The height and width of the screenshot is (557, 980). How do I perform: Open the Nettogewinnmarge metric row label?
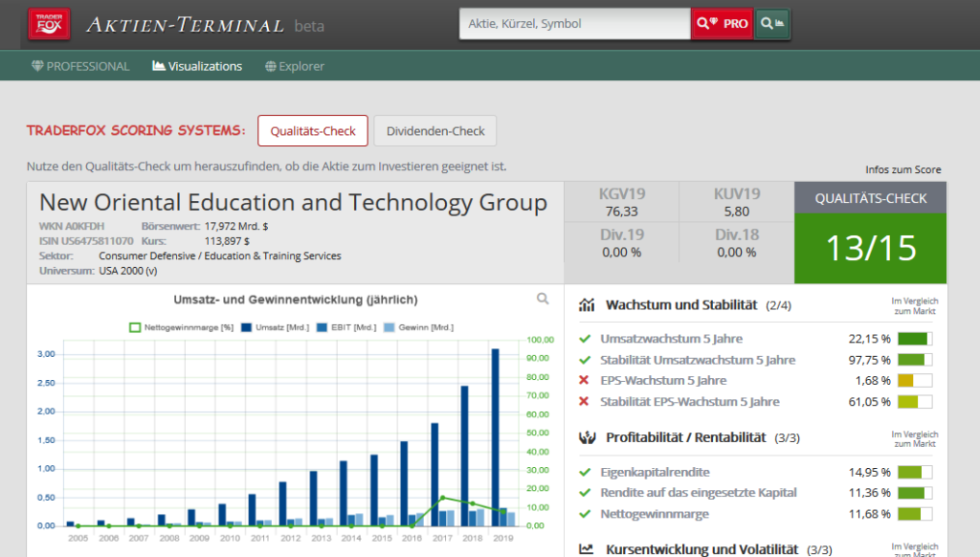[655, 514]
